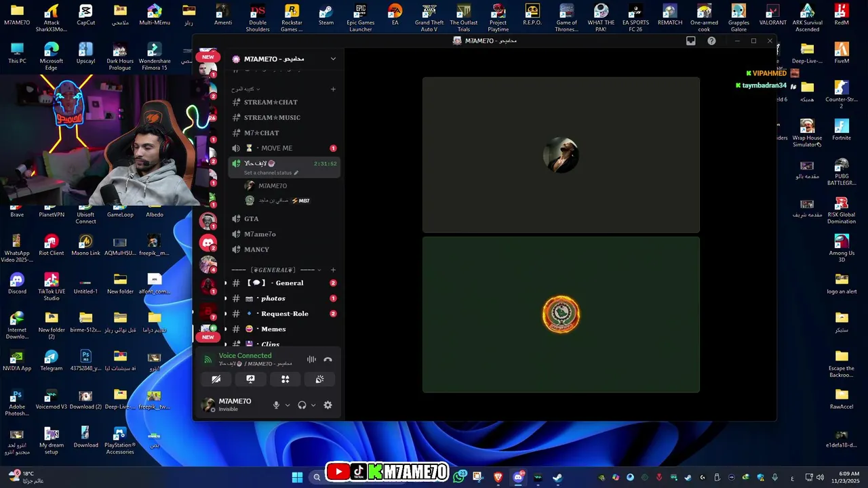
Task: Open Direct Messages Discord logo in server list
Action: click(208, 243)
